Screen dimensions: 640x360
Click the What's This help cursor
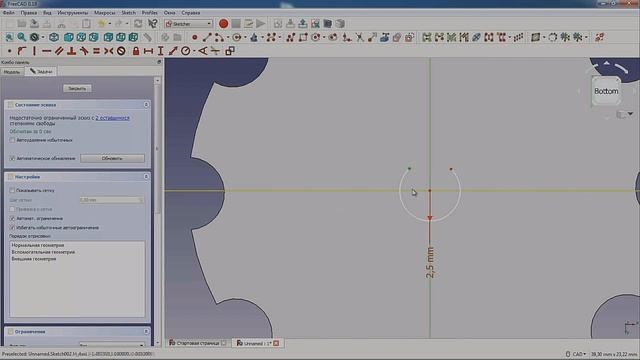[152, 24]
